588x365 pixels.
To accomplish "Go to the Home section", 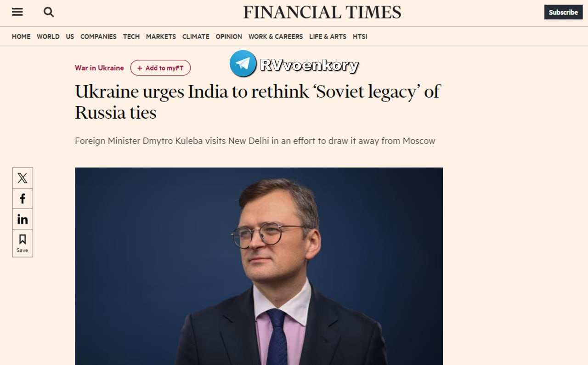I will (21, 37).
